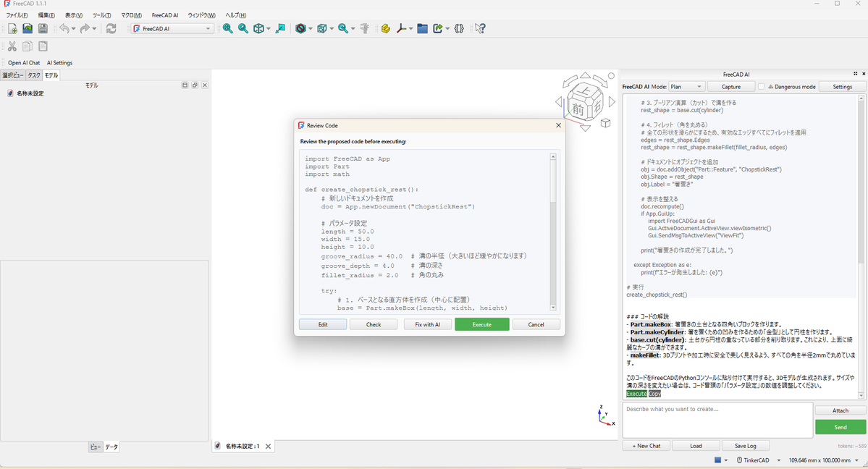
Task: Click the Open AI Chat toolbar item
Action: pyautogui.click(x=24, y=62)
